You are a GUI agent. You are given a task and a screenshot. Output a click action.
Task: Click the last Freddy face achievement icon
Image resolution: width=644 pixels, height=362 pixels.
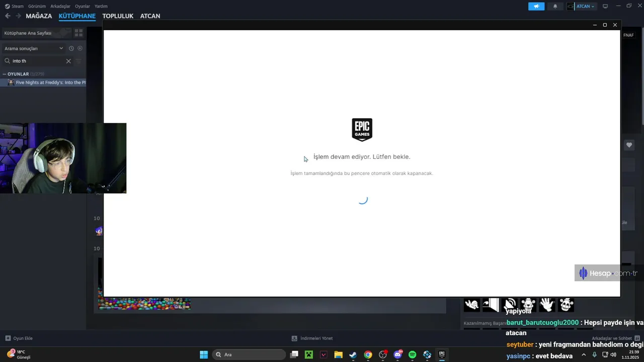click(566, 305)
